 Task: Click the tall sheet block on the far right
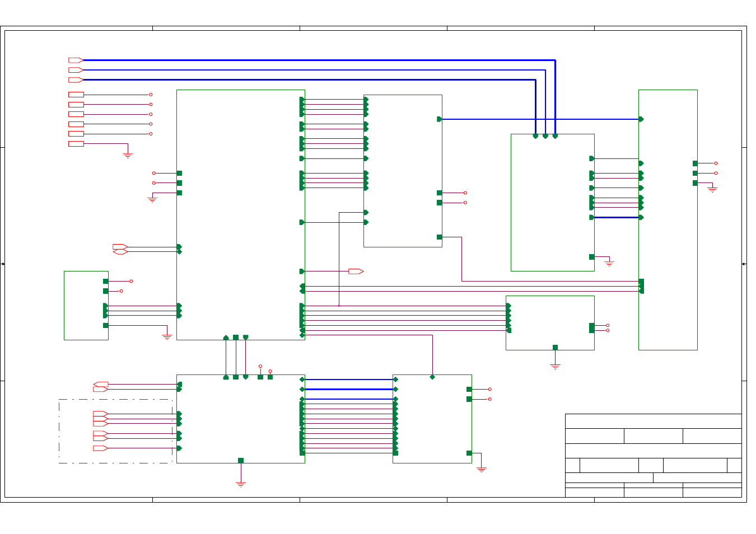[668, 220]
